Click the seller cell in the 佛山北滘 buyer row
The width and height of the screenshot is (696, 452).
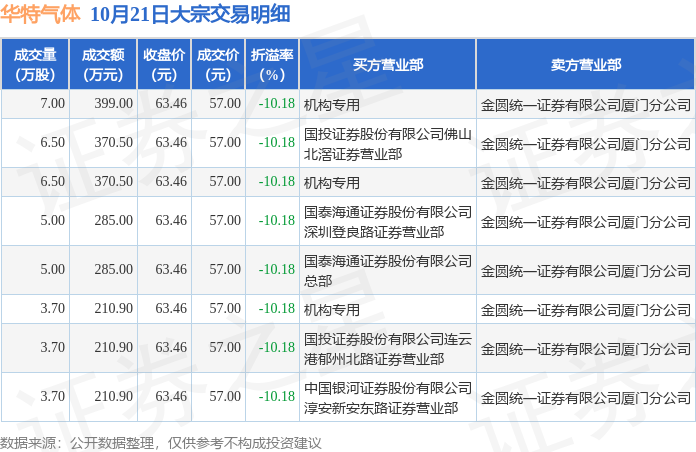click(585, 144)
